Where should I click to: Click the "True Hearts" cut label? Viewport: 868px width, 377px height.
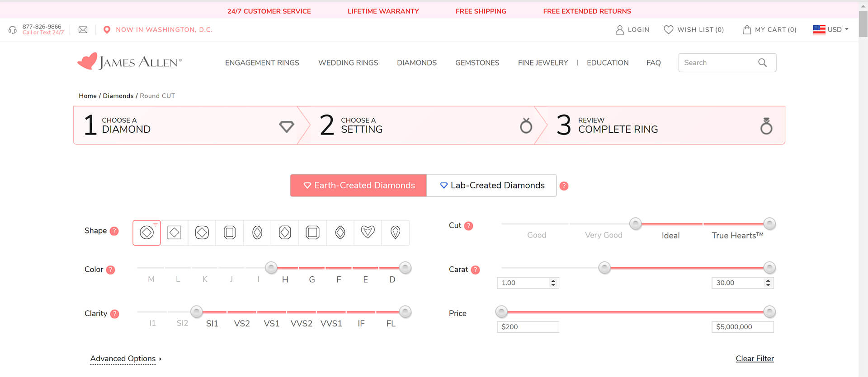[737, 235]
